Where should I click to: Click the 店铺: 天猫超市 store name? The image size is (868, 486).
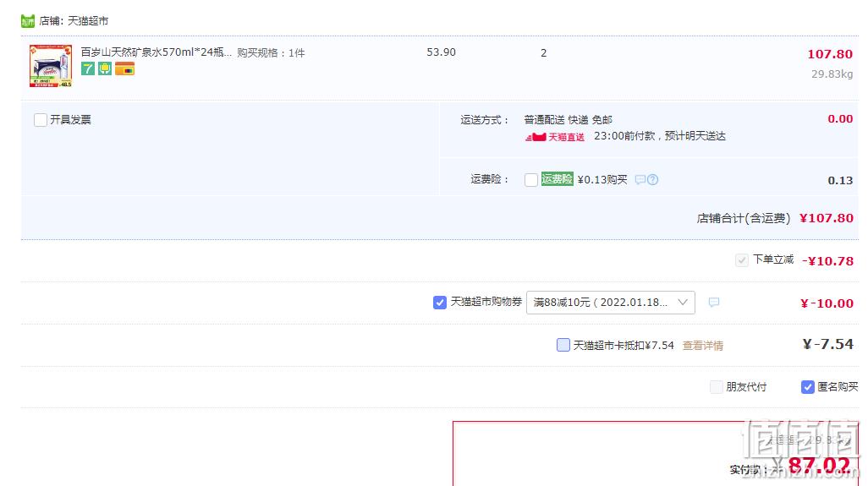(74, 21)
